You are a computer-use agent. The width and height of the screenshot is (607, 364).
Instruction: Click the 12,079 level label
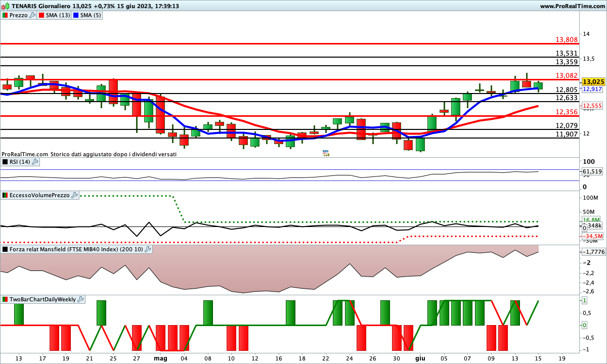(x=567, y=125)
